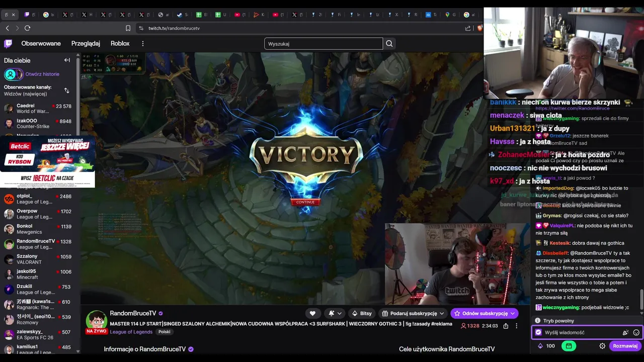Open the Bitsy cheer button

coord(362,313)
